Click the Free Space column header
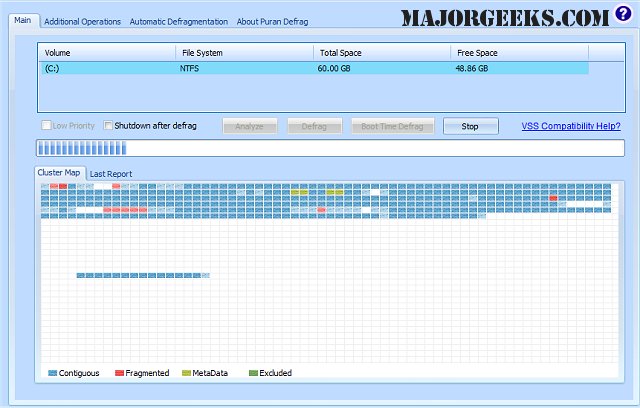 [x=520, y=53]
